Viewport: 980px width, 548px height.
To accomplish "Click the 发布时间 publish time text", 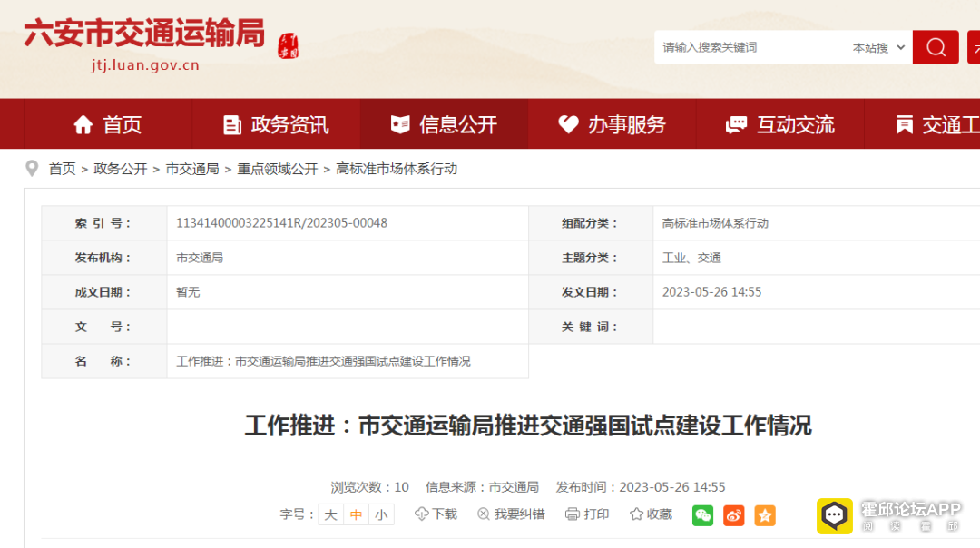I will (640, 487).
